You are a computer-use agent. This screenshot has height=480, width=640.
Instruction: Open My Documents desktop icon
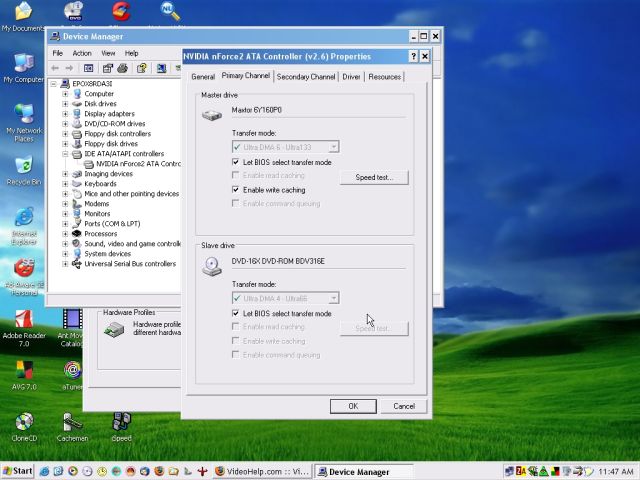[x=23, y=16]
